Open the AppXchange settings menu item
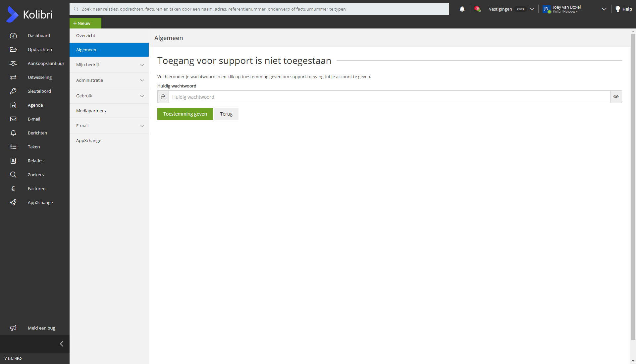The height and width of the screenshot is (364, 636). pos(109,140)
